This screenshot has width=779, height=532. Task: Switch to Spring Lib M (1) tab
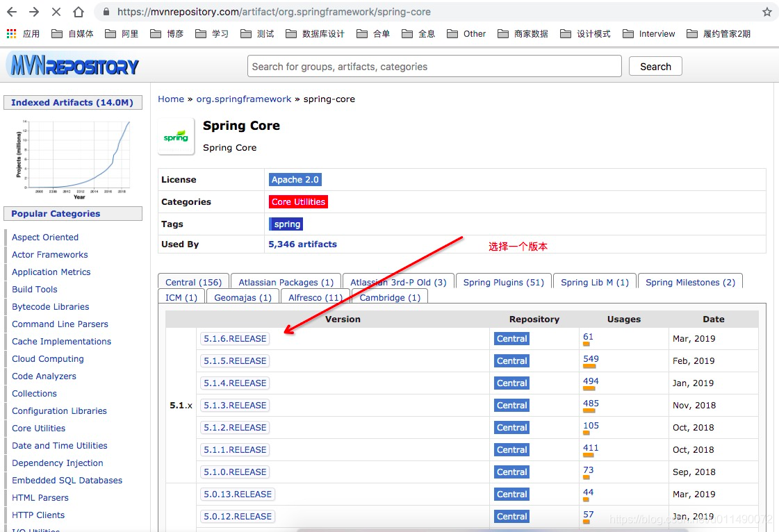point(595,282)
